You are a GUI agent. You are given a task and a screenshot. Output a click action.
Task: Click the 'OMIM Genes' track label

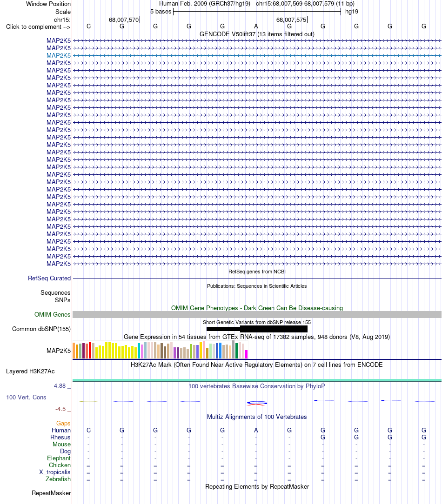click(x=53, y=315)
